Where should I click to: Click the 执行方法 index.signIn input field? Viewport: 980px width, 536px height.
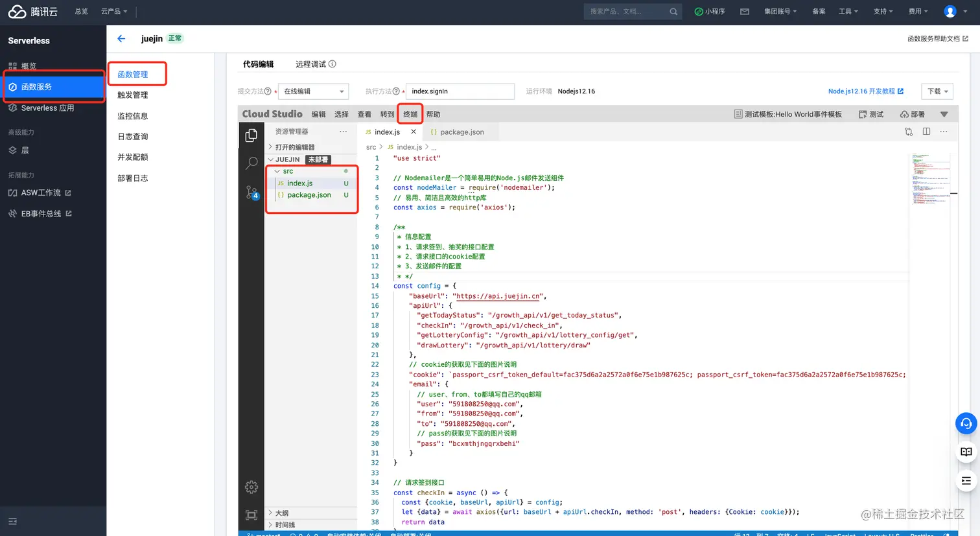tap(460, 91)
